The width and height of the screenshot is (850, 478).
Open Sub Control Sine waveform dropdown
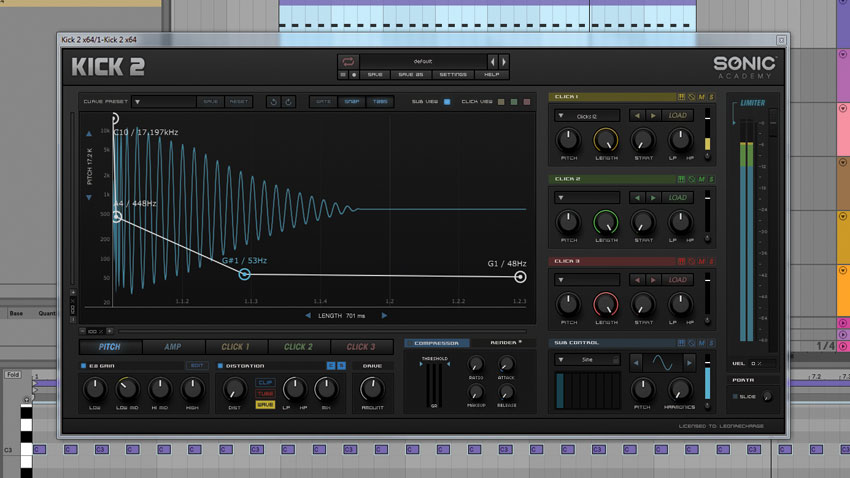point(587,360)
